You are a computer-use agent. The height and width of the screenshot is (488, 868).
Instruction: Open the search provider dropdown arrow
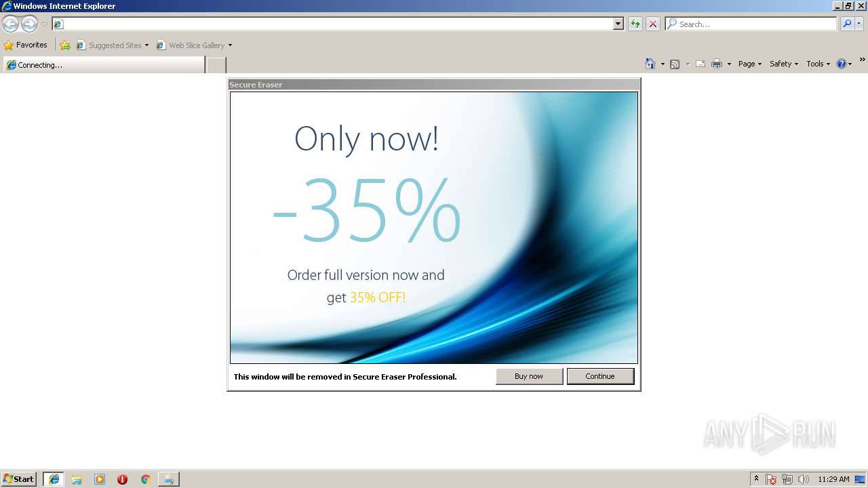point(859,24)
